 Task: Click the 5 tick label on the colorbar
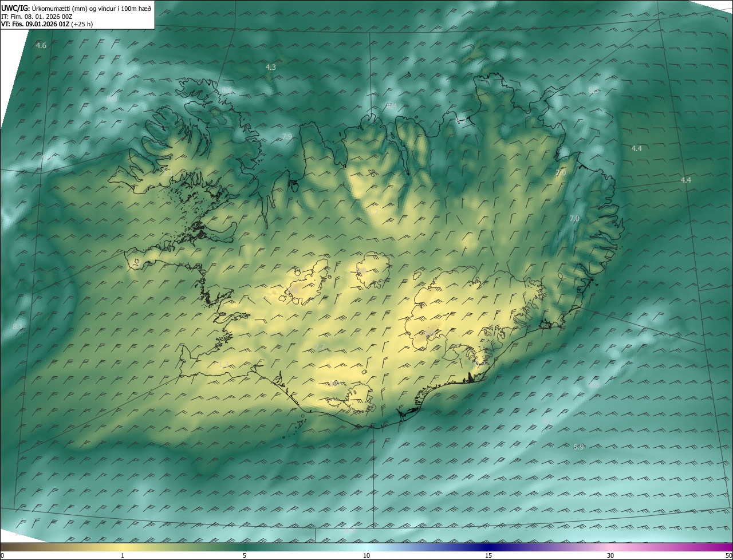[x=245, y=555]
